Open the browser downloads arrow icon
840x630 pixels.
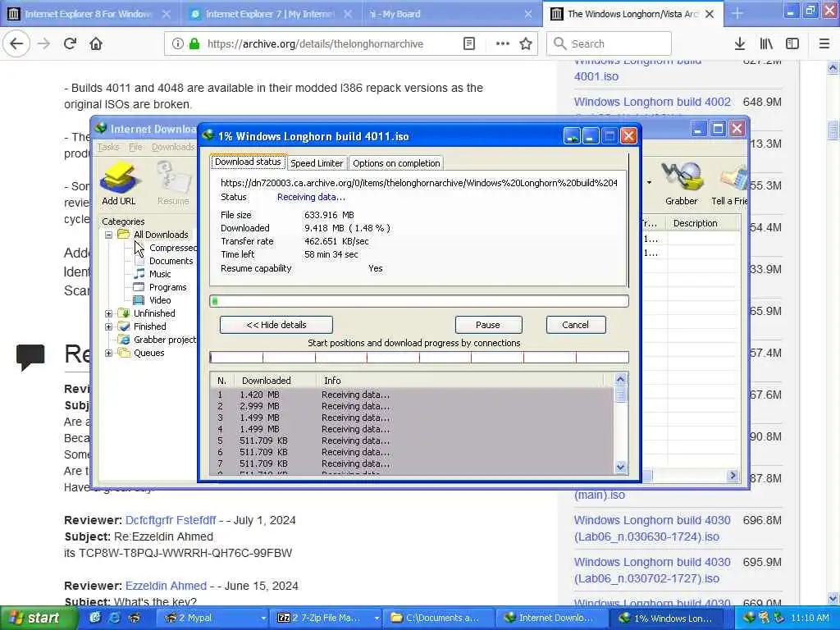click(740, 44)
